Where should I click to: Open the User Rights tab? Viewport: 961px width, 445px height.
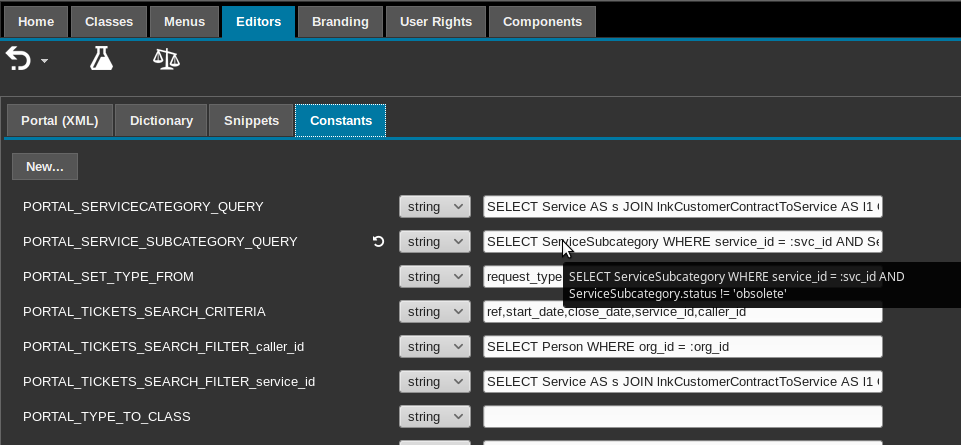(x=435, y=21)
